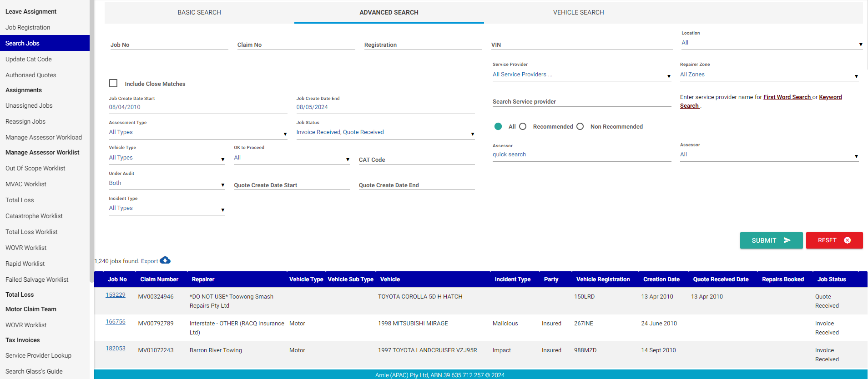Click the Export cloud download icon
868x379 pixels.
click(x=165, y=260)
